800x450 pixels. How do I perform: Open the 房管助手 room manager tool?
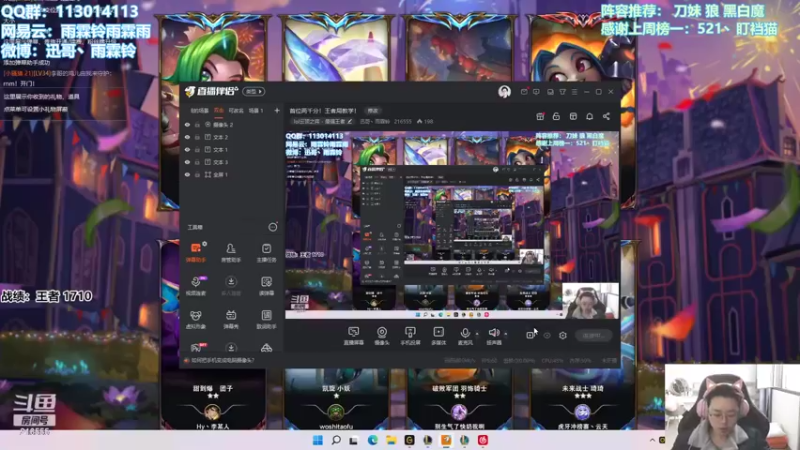pos(231,252)
